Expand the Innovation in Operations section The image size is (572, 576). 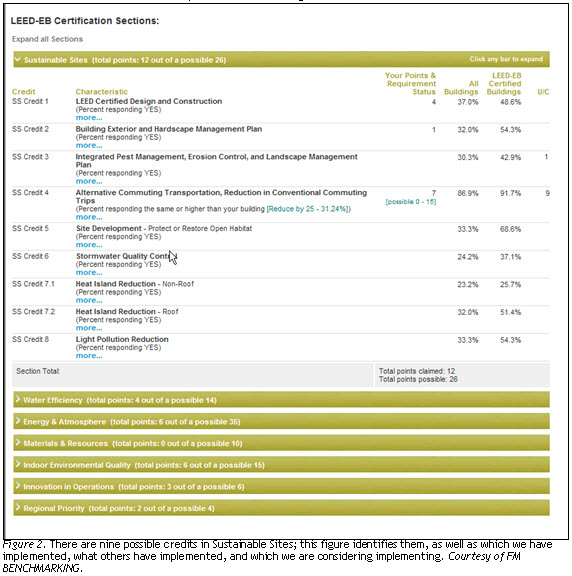pos(281,486)
